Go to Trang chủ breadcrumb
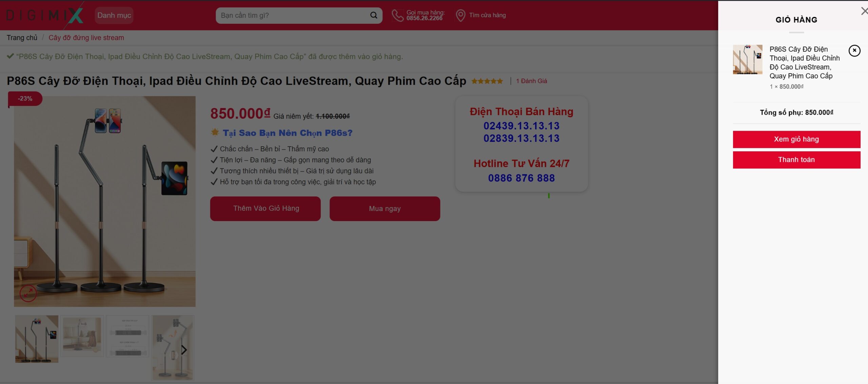This screenshot has height=384, width=868. (22, 38)
